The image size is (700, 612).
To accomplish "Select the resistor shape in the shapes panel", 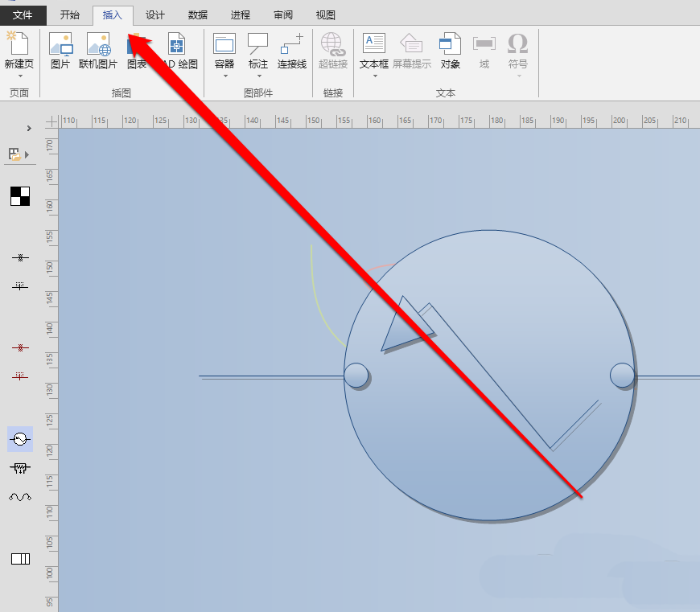I will [x=19, y=468].
